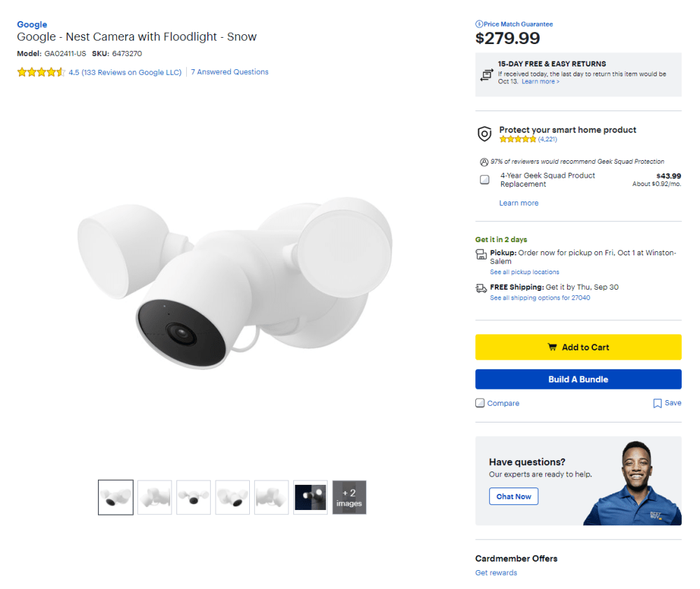This screenshot has height=589, width=700.
Task: Select the first product thumbnail image
Action: [x=115, y=497]
